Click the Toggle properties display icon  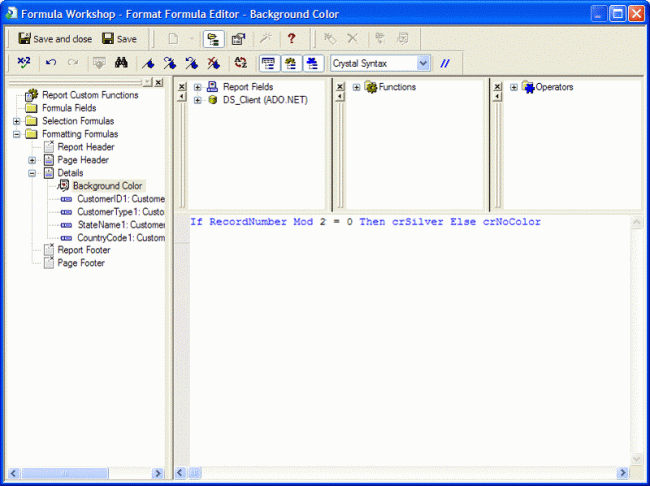(238, 39)
